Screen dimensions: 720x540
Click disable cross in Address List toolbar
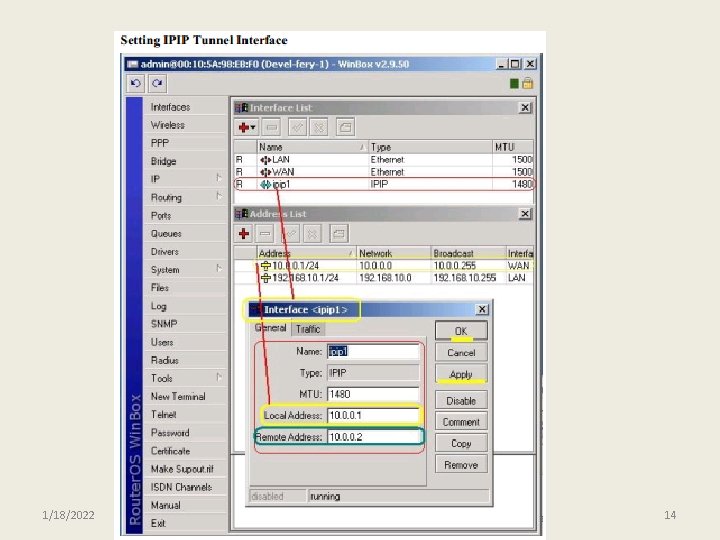coord(312,234)
